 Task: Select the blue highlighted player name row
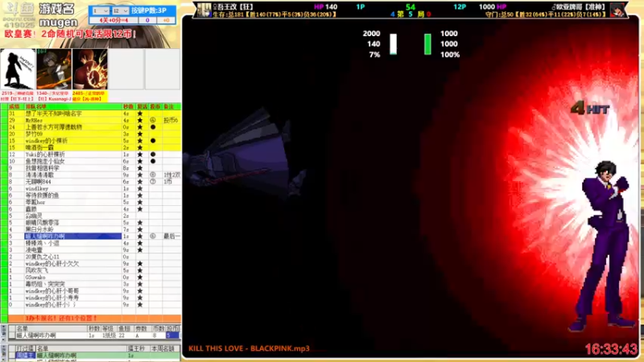pos(73,237)
